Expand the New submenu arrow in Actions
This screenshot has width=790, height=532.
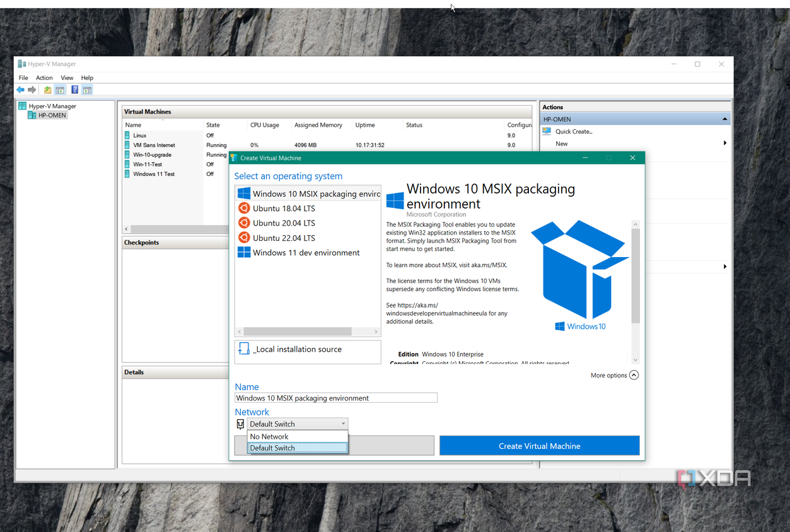click(x=725, y=143)
